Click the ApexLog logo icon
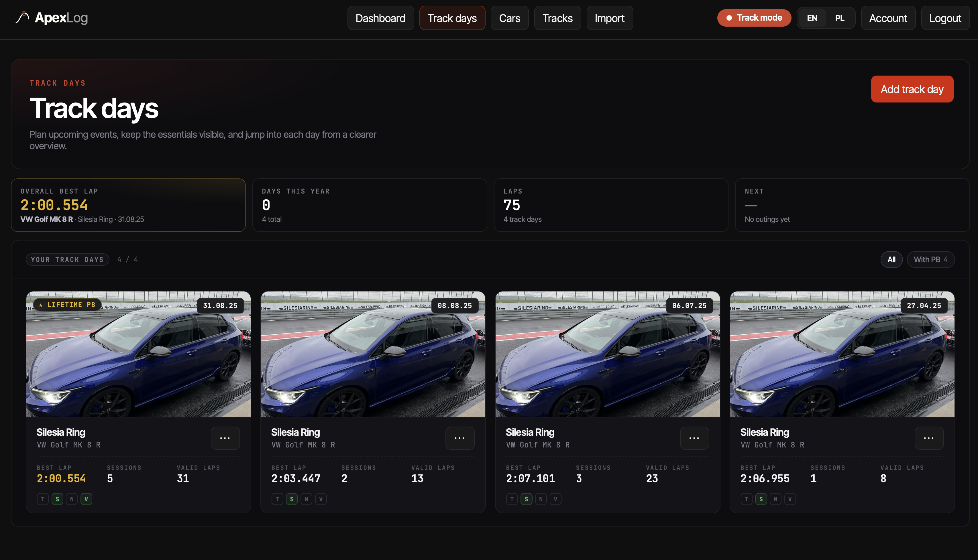The width and height of the screenshot is (978, 560). 22,17
